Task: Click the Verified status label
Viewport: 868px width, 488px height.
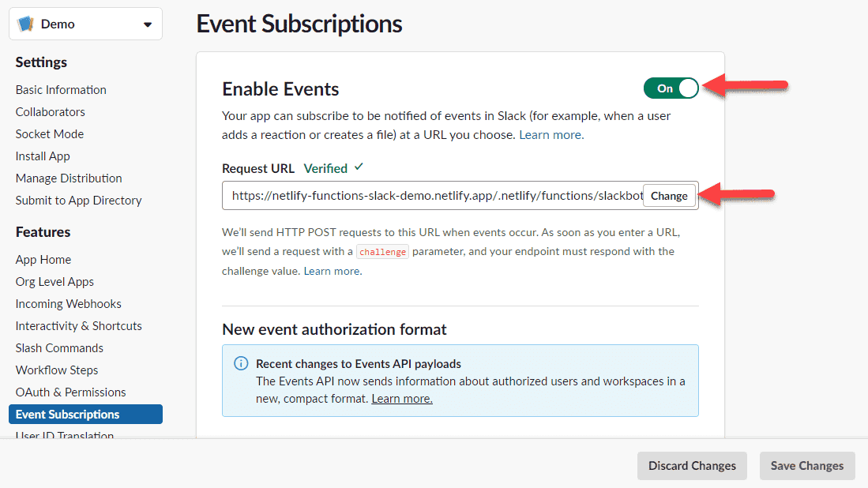Action: 325,168
